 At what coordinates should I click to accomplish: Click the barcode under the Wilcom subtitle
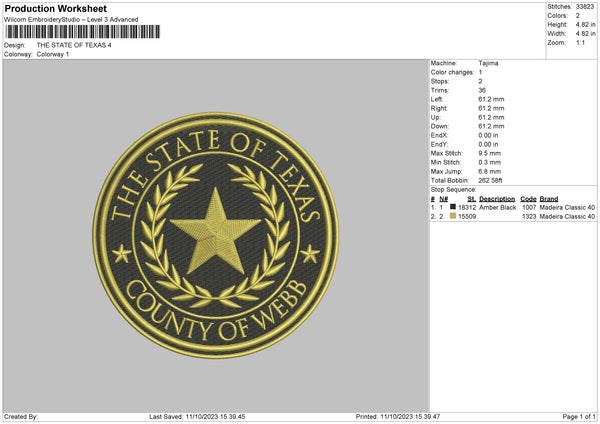coord(83,32)
